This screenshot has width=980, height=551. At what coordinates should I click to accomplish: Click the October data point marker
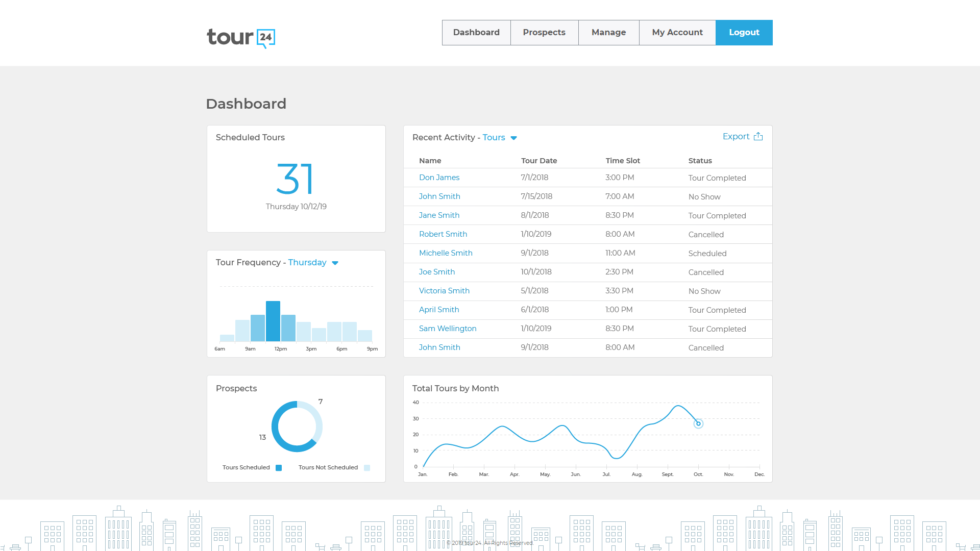click(698, 423)
